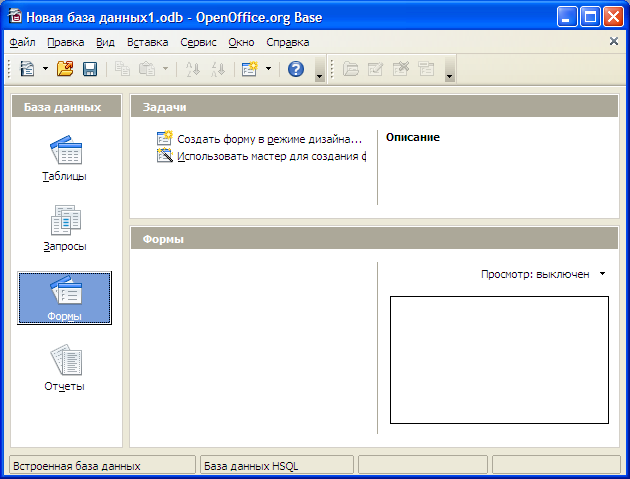
Task: Click the New form toolbar icon
Action: [x=250, y=69]
